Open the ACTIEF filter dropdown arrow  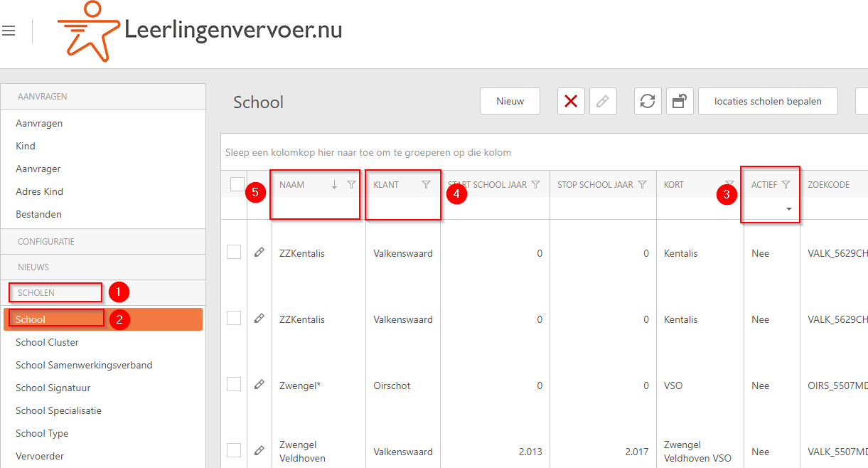tap(789, 207)
